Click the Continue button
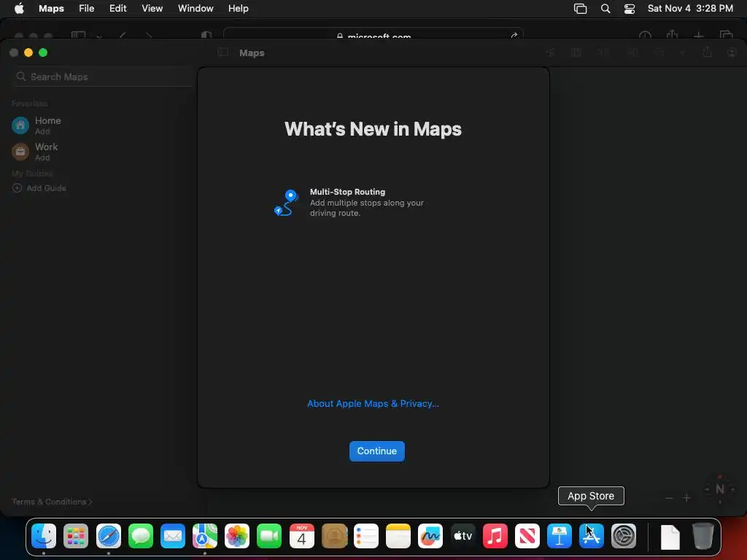 point(377,451)
